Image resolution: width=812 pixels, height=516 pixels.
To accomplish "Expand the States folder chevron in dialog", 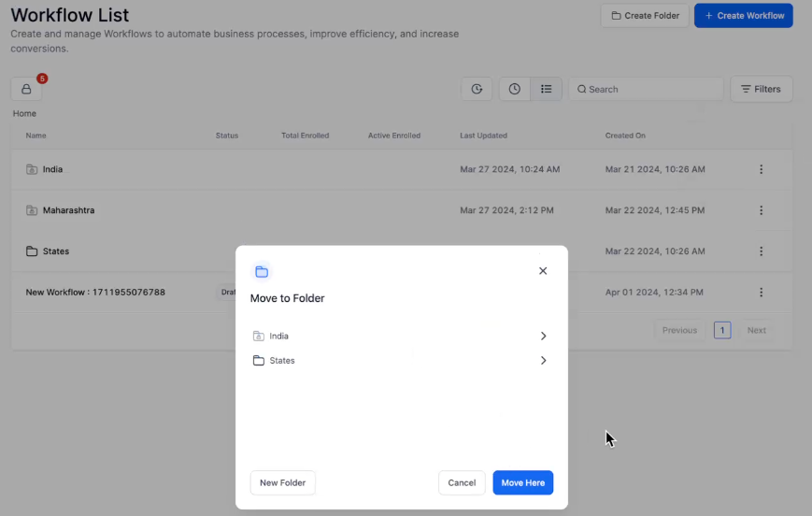I will 543,361.
